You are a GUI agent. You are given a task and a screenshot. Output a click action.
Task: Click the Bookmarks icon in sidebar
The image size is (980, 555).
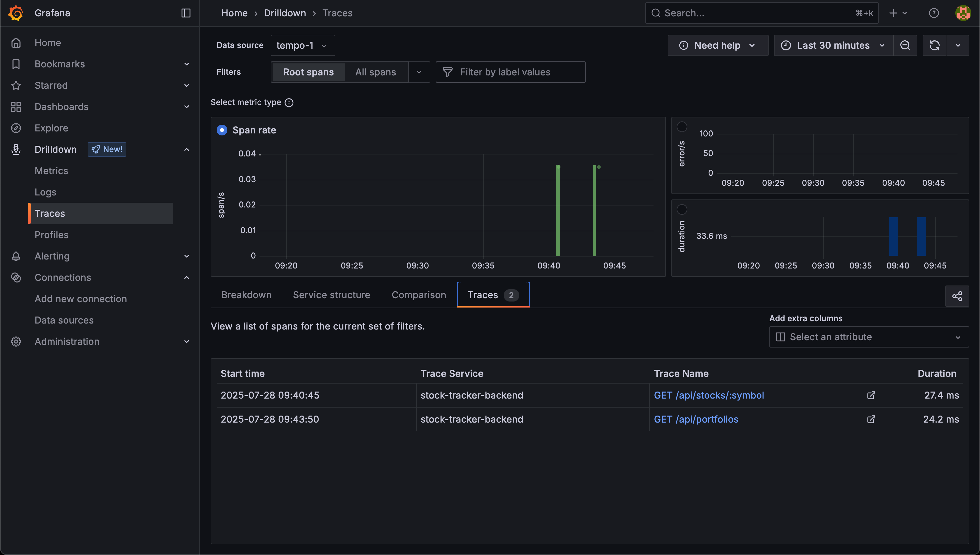(16, 64)
